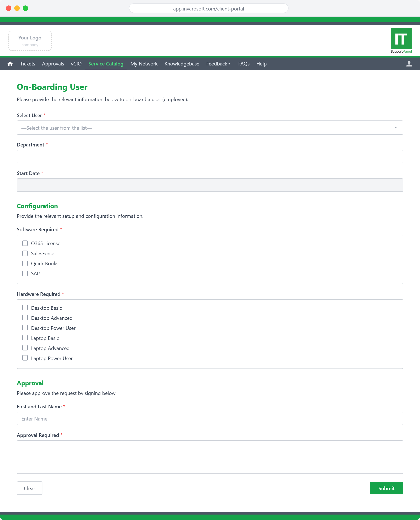Click the IT SupportPanel logo
The image size is (420, 520).
401,41
